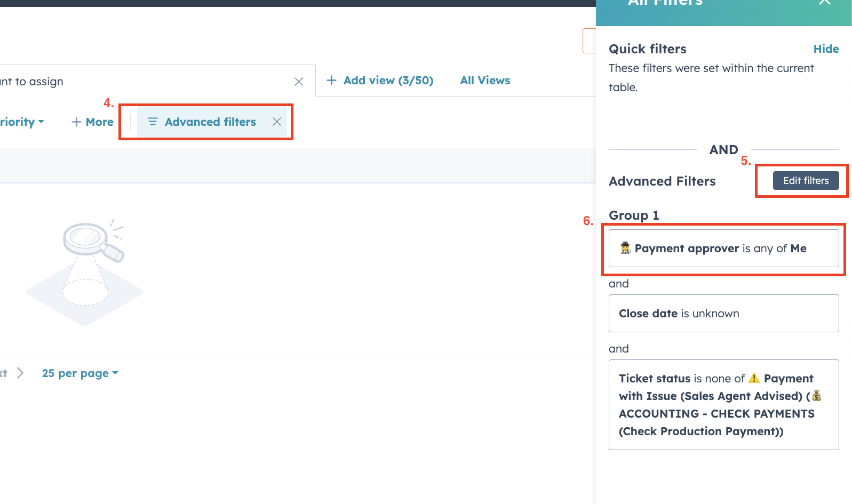Open the All Views link
852x504 pixels.
click(x=485, y=81)
